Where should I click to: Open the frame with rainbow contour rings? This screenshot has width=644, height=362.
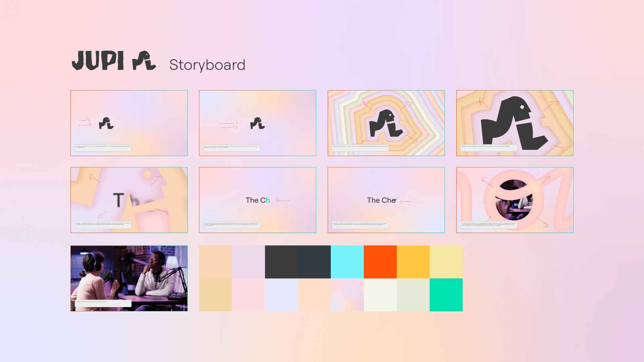pos(386,123)
